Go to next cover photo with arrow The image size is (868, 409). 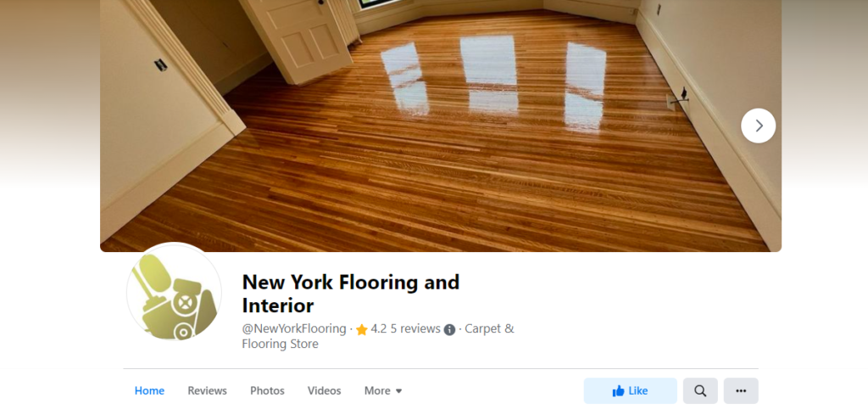(x=758, y=126)
